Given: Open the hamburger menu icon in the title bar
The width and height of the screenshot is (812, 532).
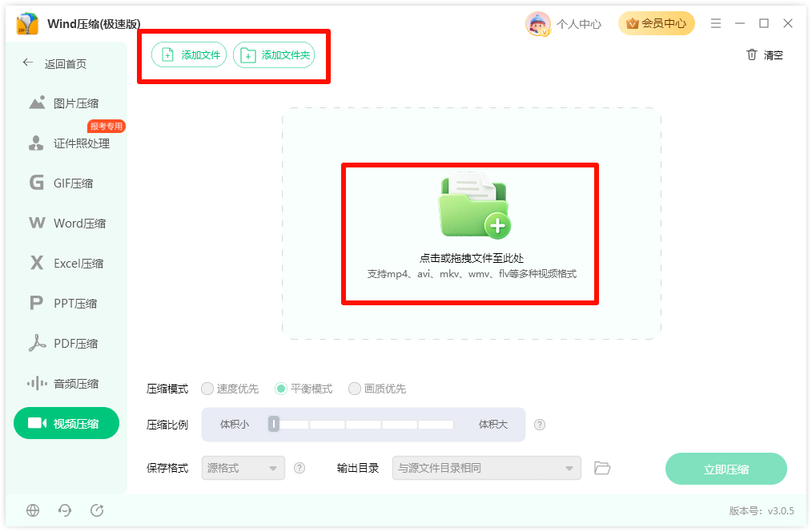Looking at the screenshot, I should tap(716, 23).
